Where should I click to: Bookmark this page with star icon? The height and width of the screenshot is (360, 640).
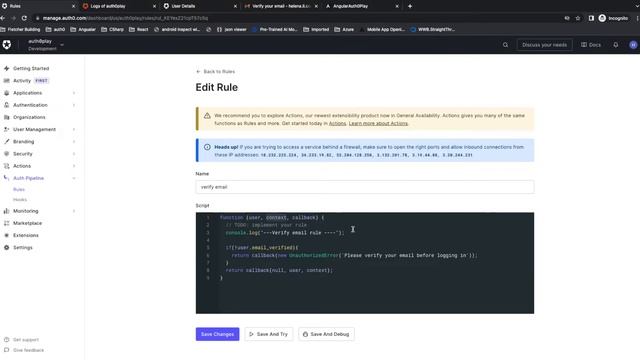[x=578, y=18]
